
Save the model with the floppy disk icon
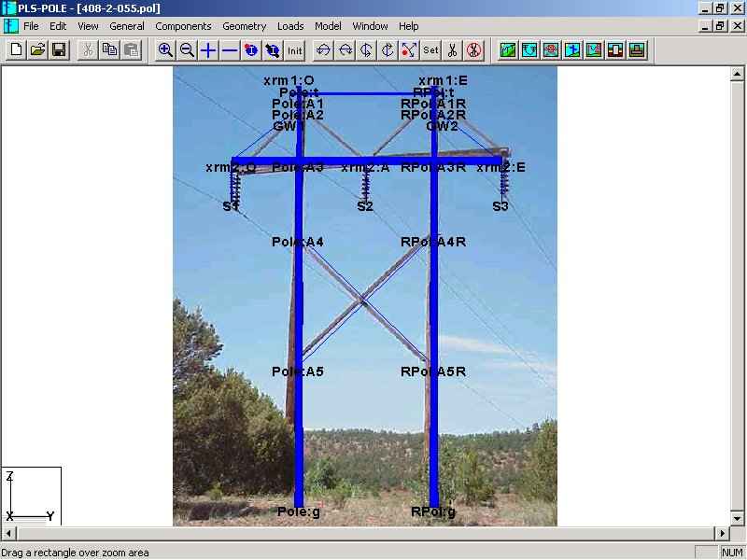pos(59,50)
